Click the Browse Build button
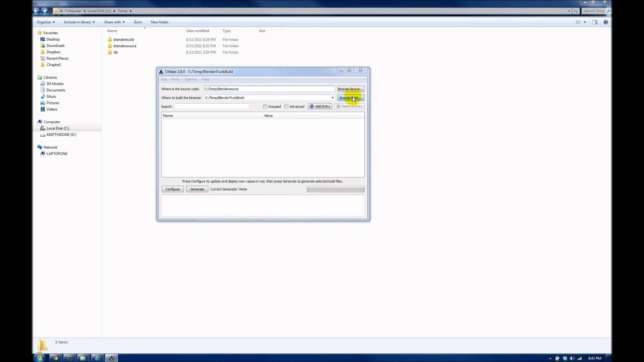 click(x=350, y=98)
